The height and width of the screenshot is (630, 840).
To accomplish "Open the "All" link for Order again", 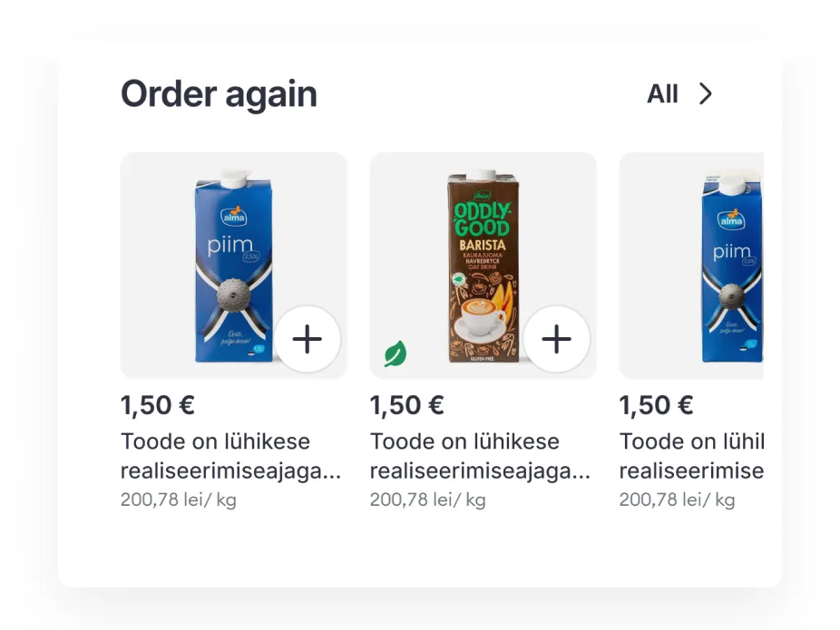I will click(662, 94).
